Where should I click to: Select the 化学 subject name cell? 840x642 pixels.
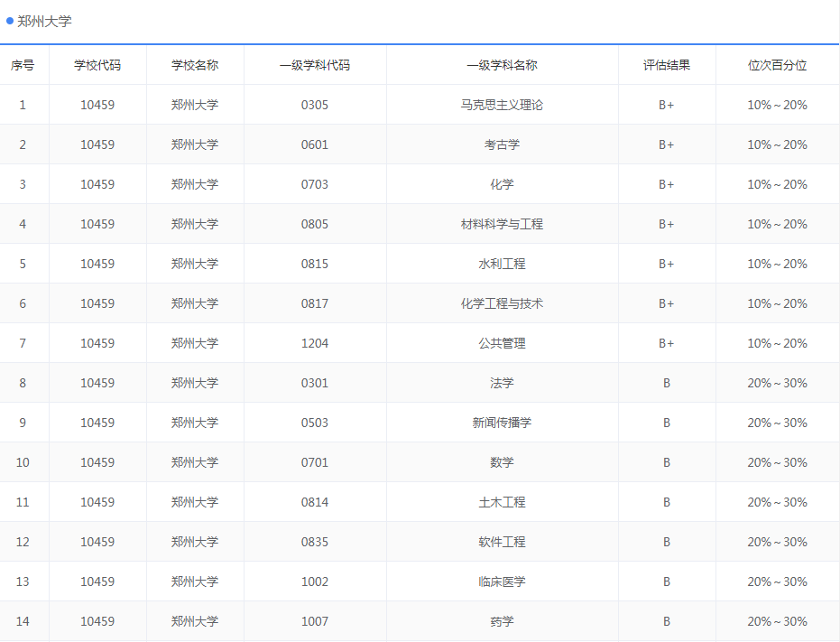(x=502, y=183)
